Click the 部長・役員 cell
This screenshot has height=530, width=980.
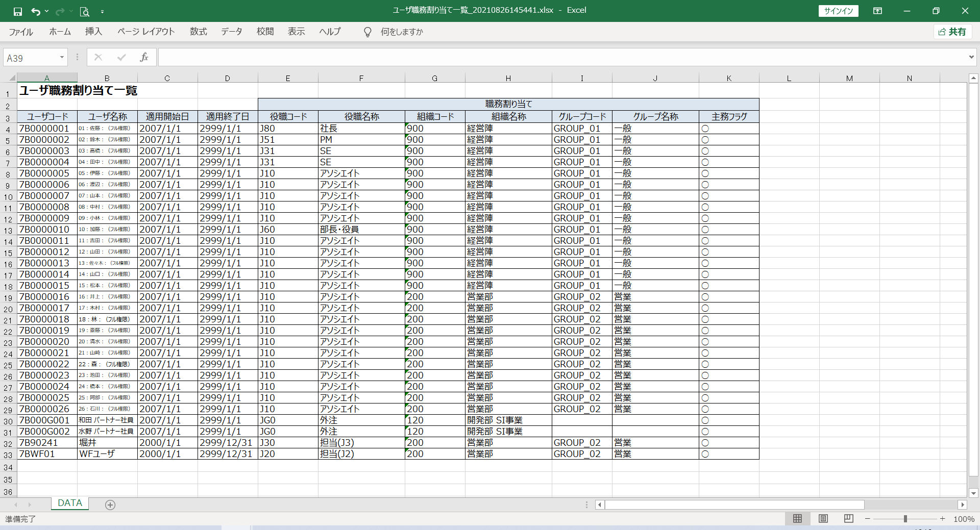(x=361, y=230)
